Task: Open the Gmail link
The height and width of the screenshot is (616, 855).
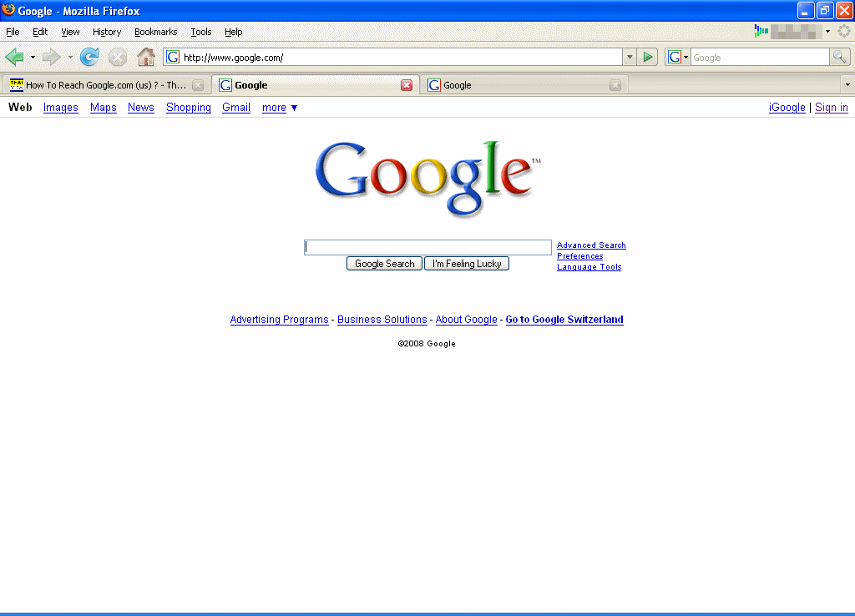Action: click(236, 108)
